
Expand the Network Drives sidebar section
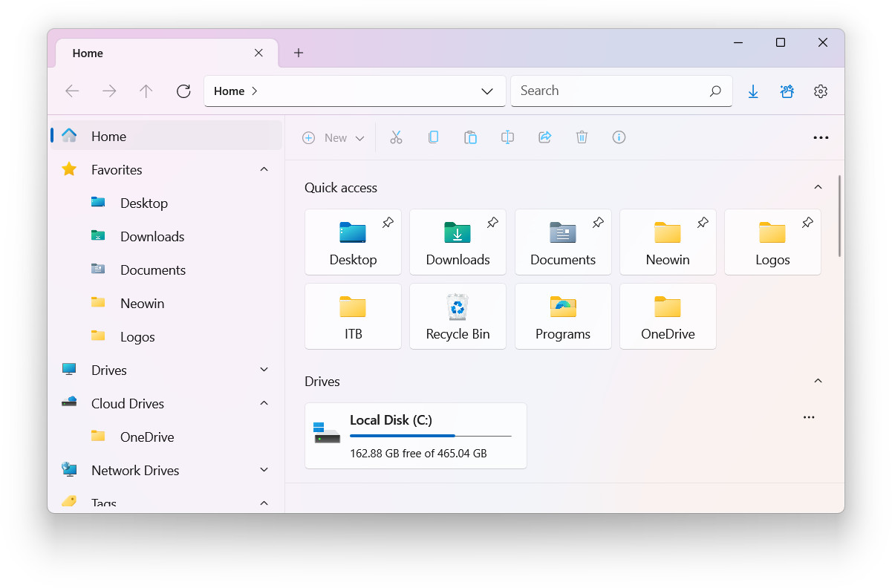tap(264, 471)
